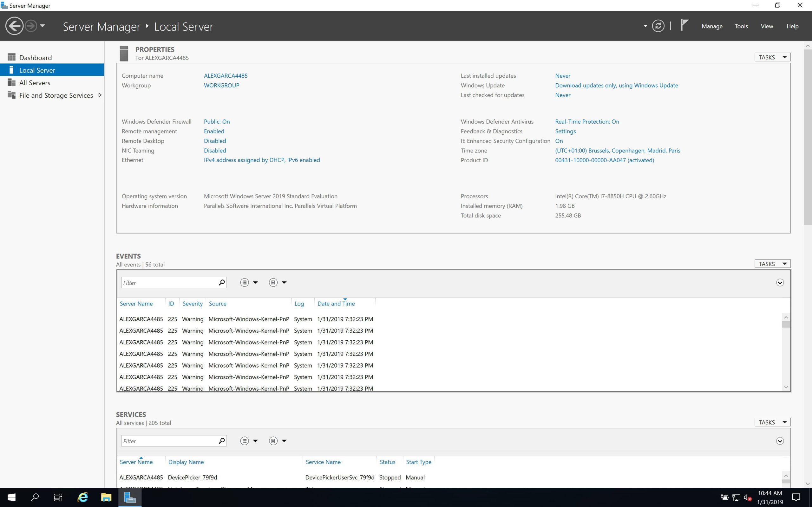Open the Properties TASKS dropdown
Screen dimensions: 812x507
pyautogui.click(x=772, y=57)
